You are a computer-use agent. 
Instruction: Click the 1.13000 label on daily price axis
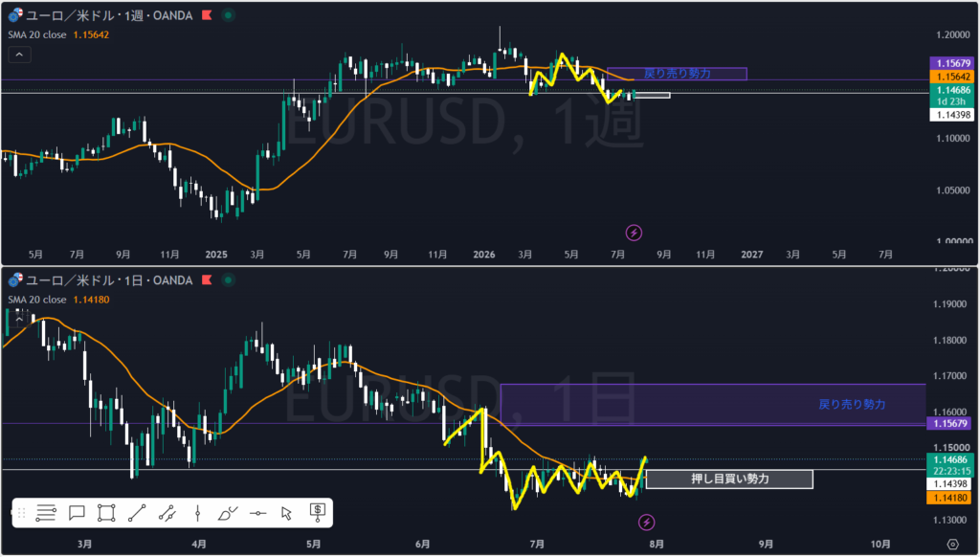coord(949,520)
